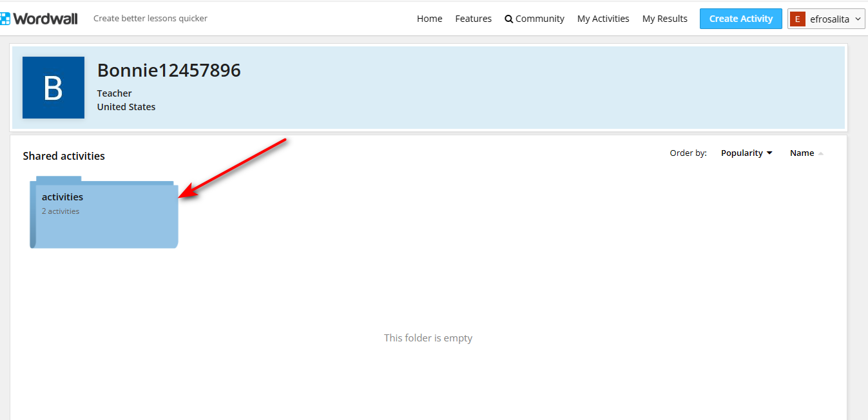Expand the account menu chevron
868x420 pixels.
(x=858, y=19)
